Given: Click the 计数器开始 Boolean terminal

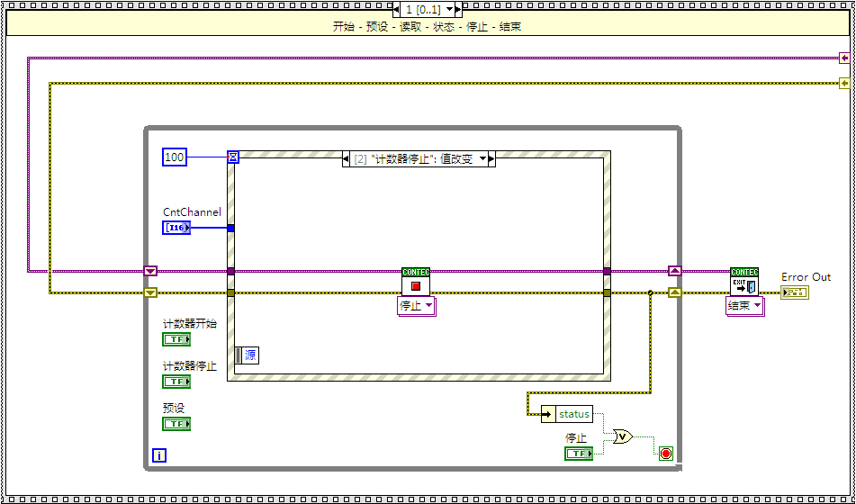Looking at the screenshot, I should (x=176, y=339).
